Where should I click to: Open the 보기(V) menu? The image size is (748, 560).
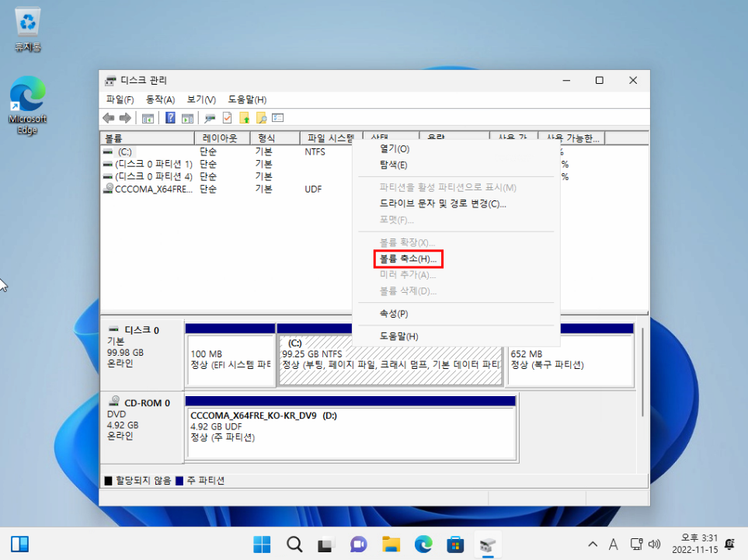[201, 100]
